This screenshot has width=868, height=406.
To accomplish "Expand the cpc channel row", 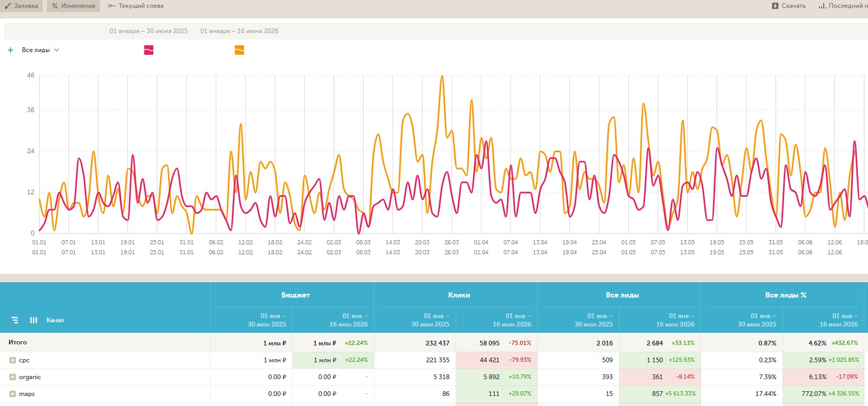I will point(13,360).
